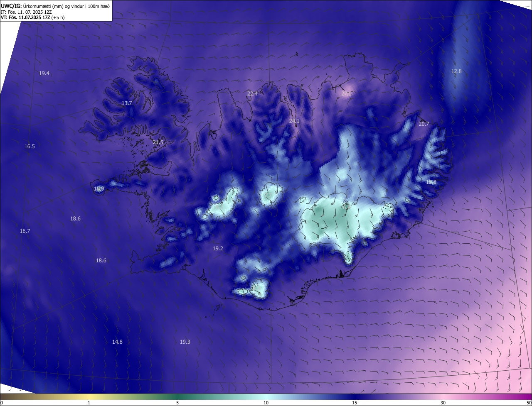Click the 20.7 value in the northeast

tap(424, 124)
